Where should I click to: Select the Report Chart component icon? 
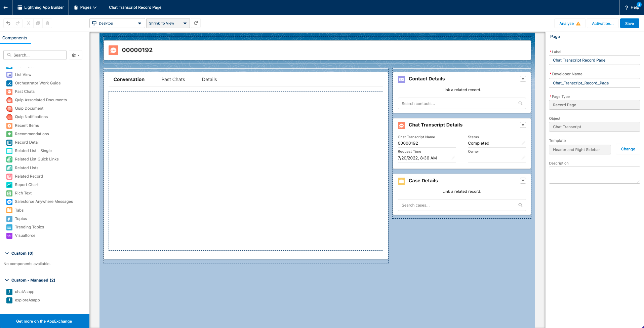[x=9, y=185]
